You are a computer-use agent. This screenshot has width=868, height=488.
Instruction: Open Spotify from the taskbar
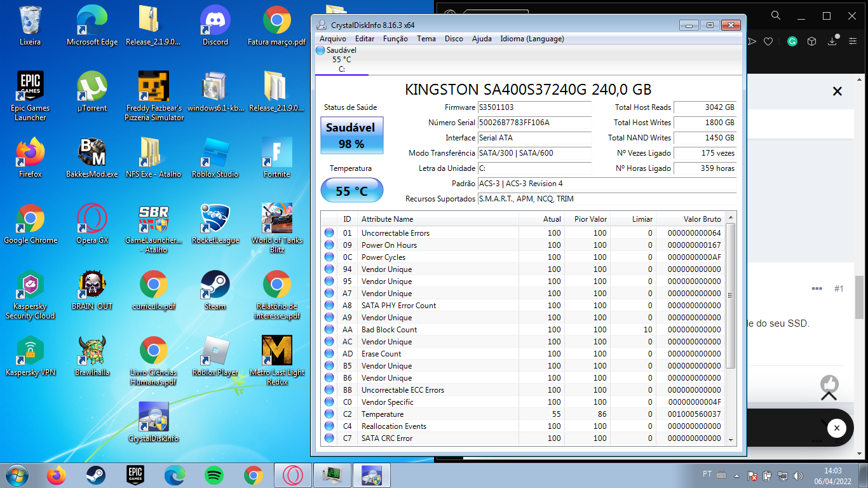click(214, 475)
